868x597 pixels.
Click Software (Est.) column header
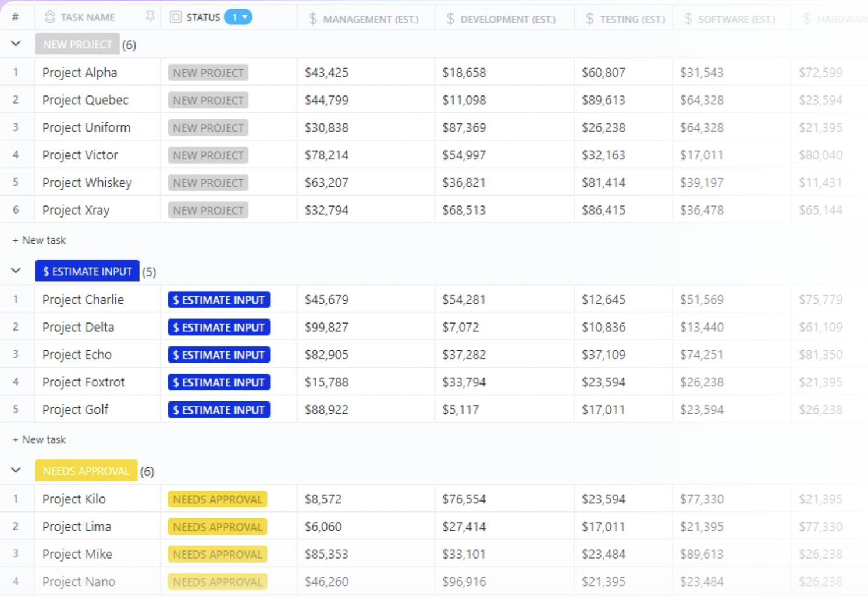point(737,19)
